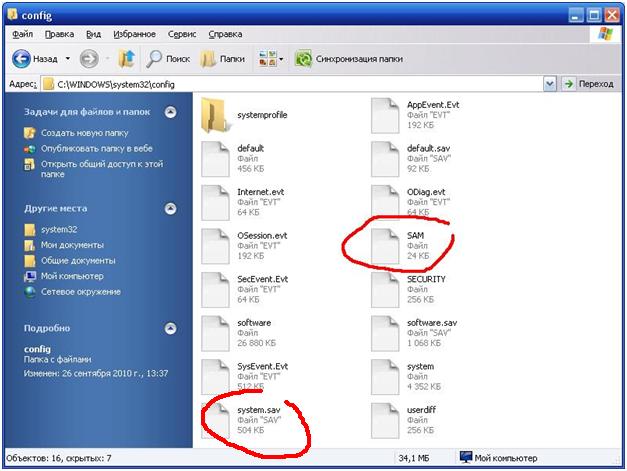Viewport: 627px width, 471px height.
Task: Select the system file icon
Action: click(385, 377)
